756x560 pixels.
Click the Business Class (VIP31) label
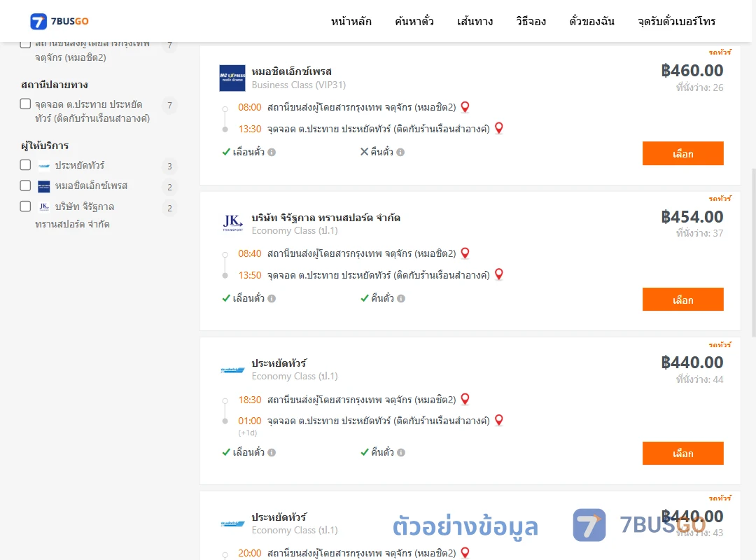(x=299, y=85)
